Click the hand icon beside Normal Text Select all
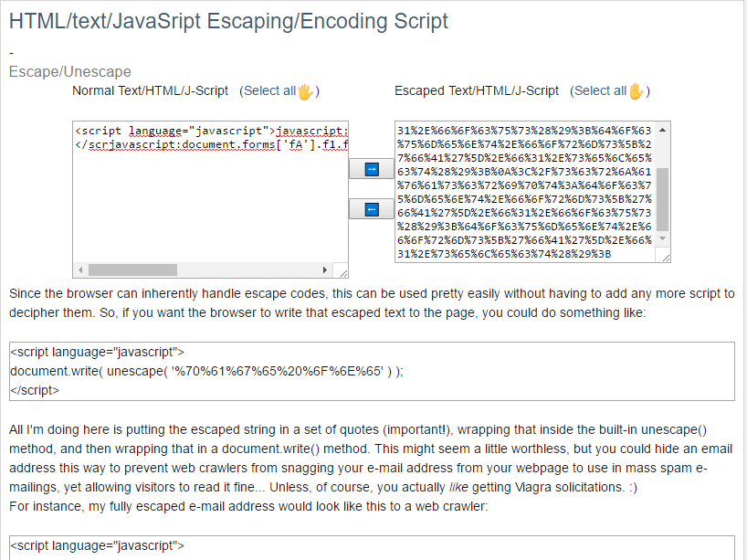The image size is (747, 560). point(305,91)
